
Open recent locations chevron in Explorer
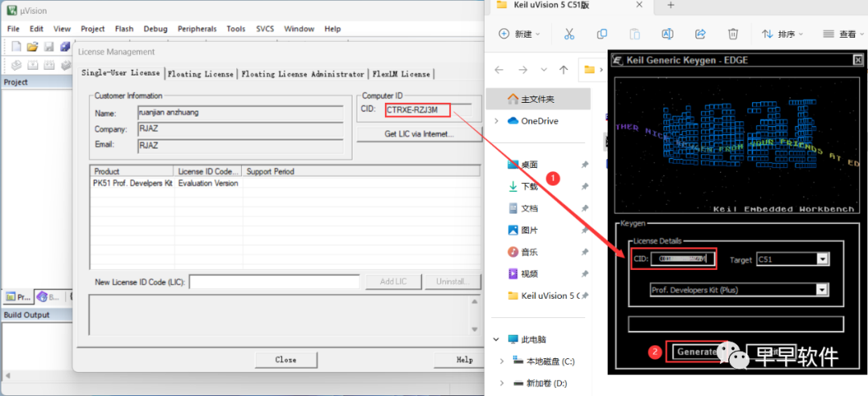[543, 70]
